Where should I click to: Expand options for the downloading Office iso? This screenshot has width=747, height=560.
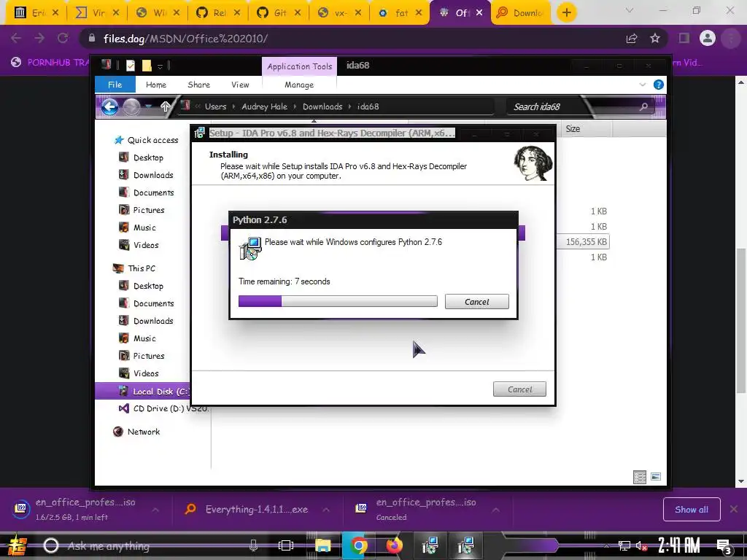click(x=156, y=510)
